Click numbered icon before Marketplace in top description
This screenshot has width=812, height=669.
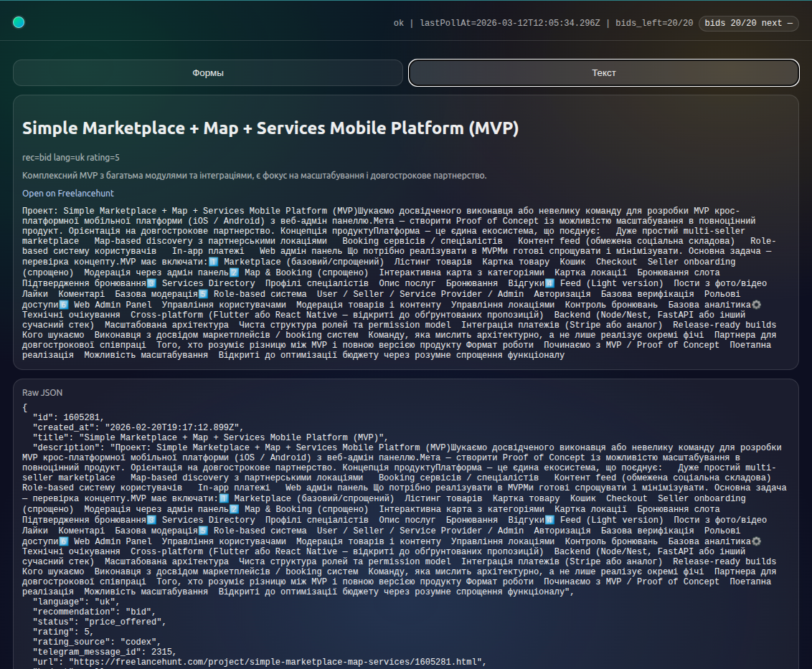pos(213,262)
